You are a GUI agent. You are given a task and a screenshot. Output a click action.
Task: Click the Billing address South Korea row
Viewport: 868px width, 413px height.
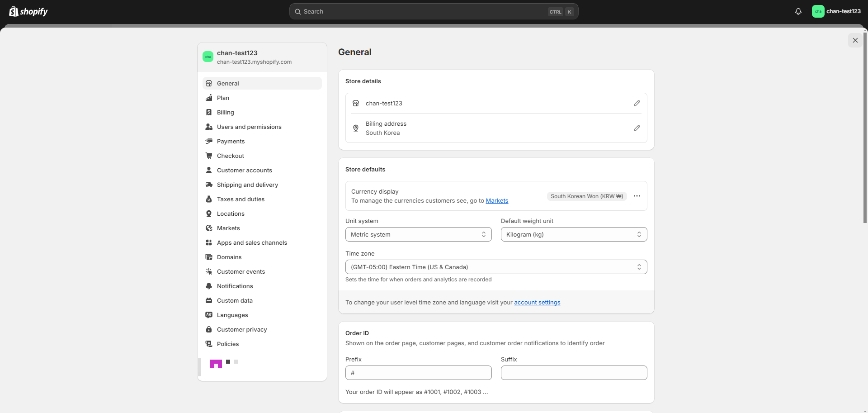tap(496, 128)
